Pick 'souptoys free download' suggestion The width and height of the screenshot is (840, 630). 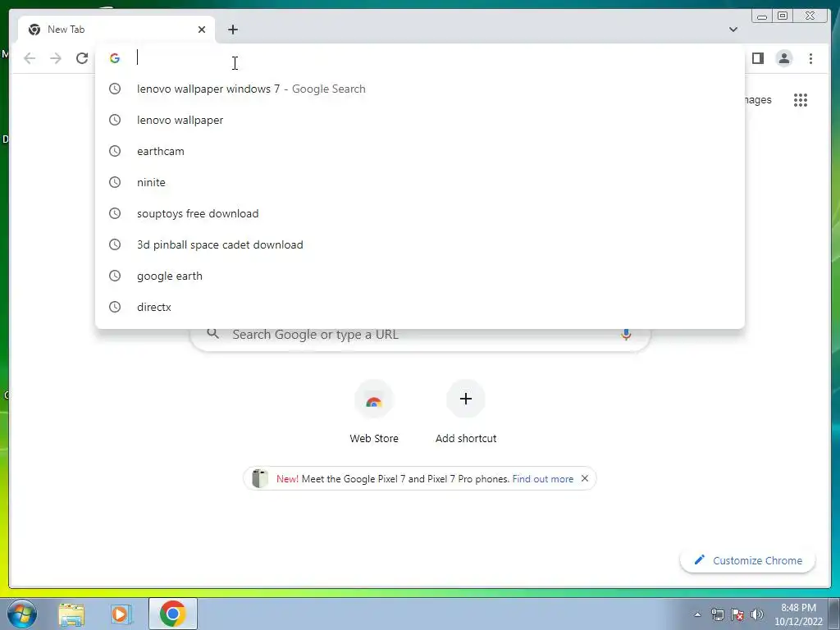click(420, 213)
